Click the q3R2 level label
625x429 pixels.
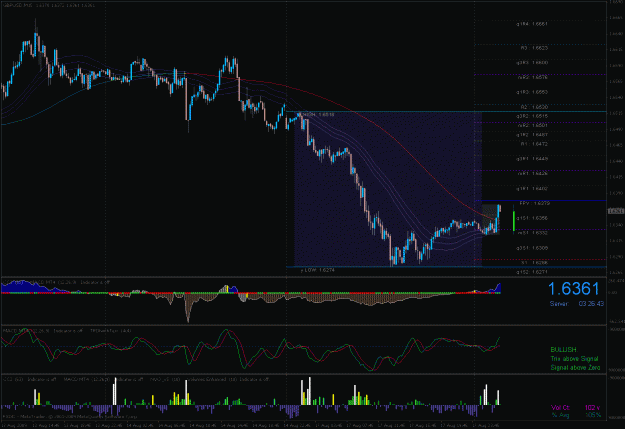pos(532,116)
